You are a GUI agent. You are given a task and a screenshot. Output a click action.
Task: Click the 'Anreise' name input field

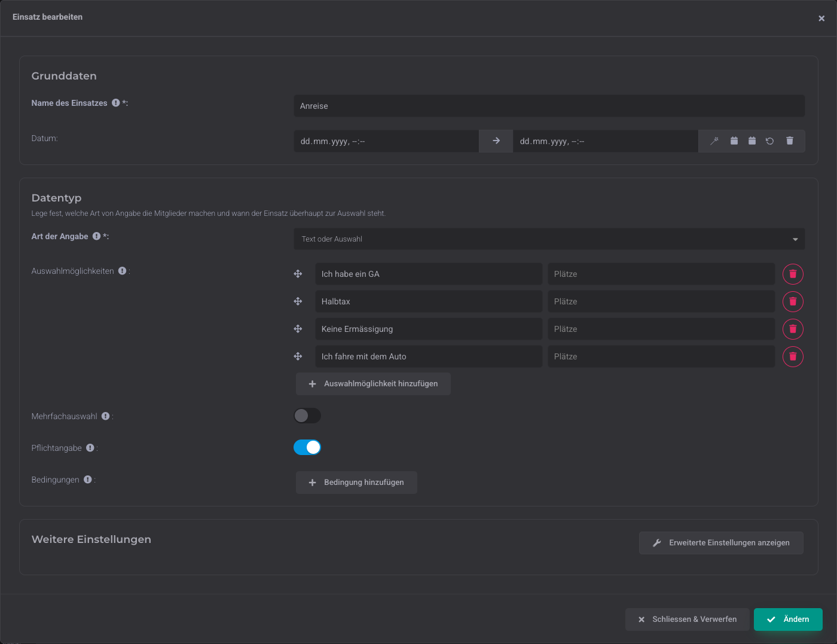click(x=549, y=106)
